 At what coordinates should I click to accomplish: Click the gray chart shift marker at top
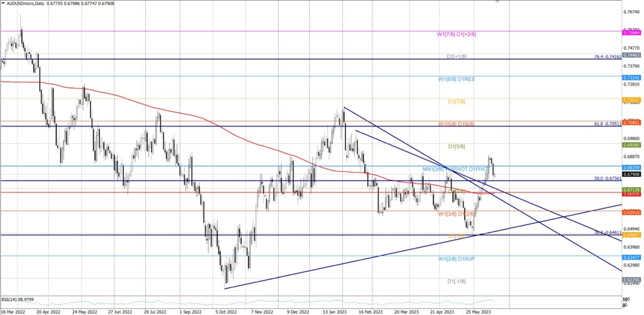pyautogui.click(x=498, y=2)
